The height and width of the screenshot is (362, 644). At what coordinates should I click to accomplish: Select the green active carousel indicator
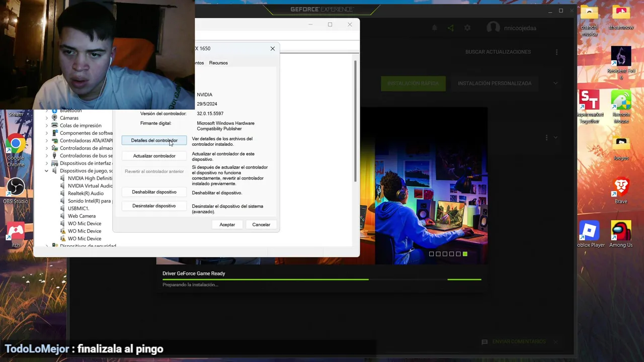pos(465,254)
